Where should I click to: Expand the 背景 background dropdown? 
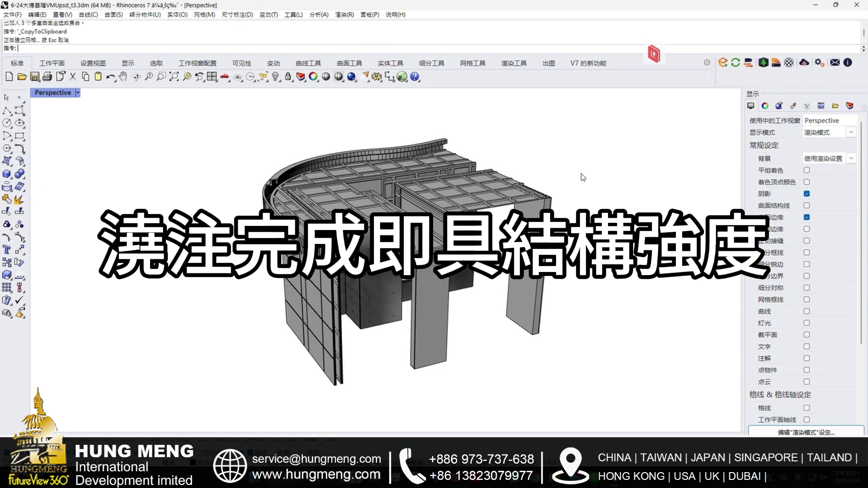click(x=851, y=159)
